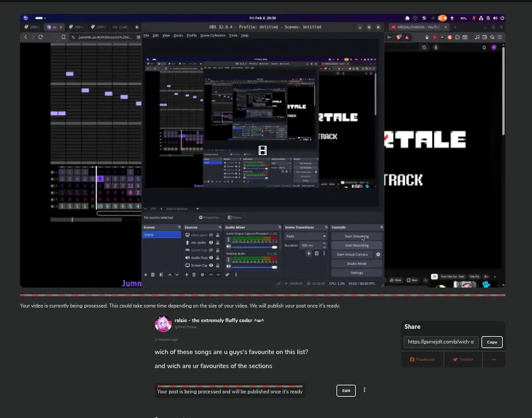Image resolution: width=532 pixels, height=418 pixels.
Task: Pop out the Scenes dock
Action: (x=179, y=227)
